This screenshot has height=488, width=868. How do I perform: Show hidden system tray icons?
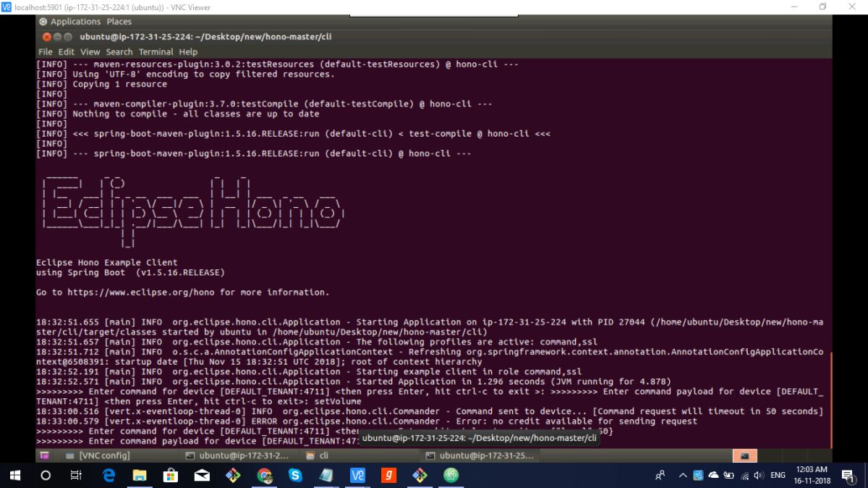683,476
